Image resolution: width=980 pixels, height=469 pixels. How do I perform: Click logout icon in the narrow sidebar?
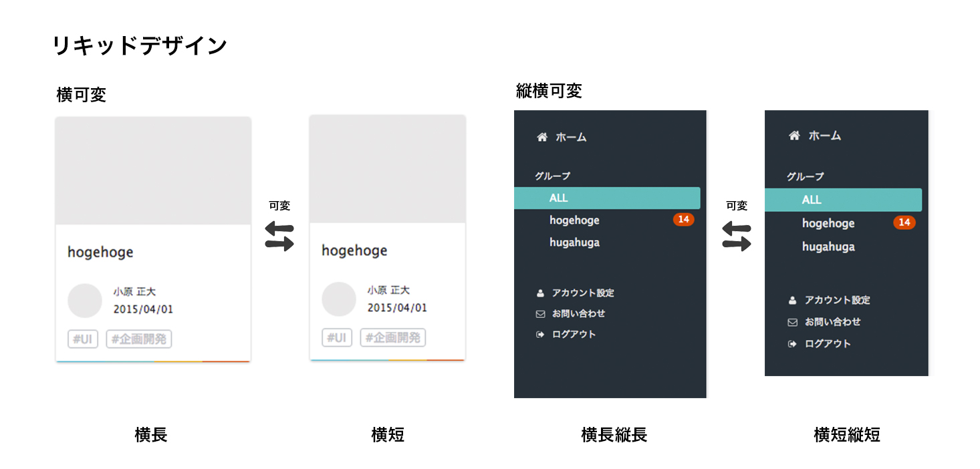(793, 344)
